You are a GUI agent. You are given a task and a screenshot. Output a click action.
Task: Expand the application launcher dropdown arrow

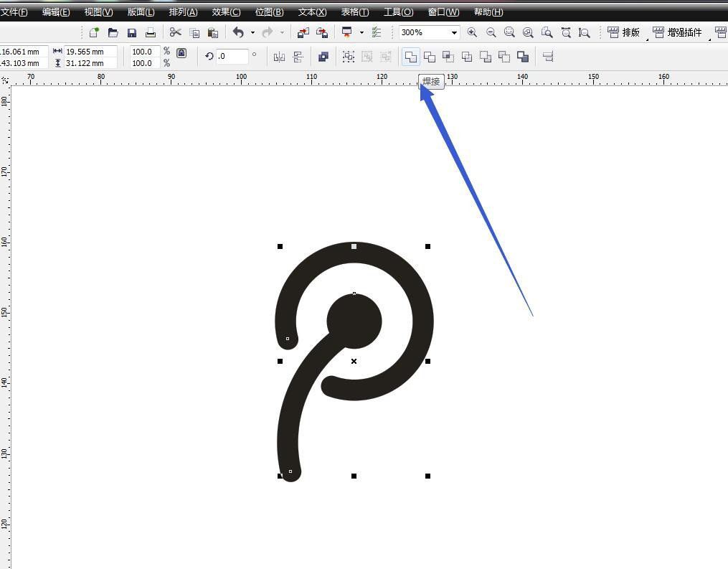(361, 32)
